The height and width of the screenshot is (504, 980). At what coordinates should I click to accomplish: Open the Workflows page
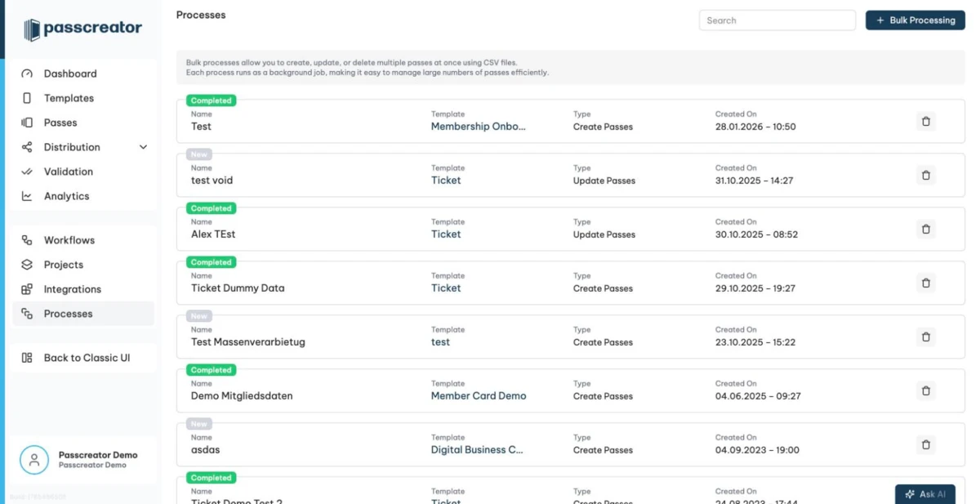[x=83, y=240]
